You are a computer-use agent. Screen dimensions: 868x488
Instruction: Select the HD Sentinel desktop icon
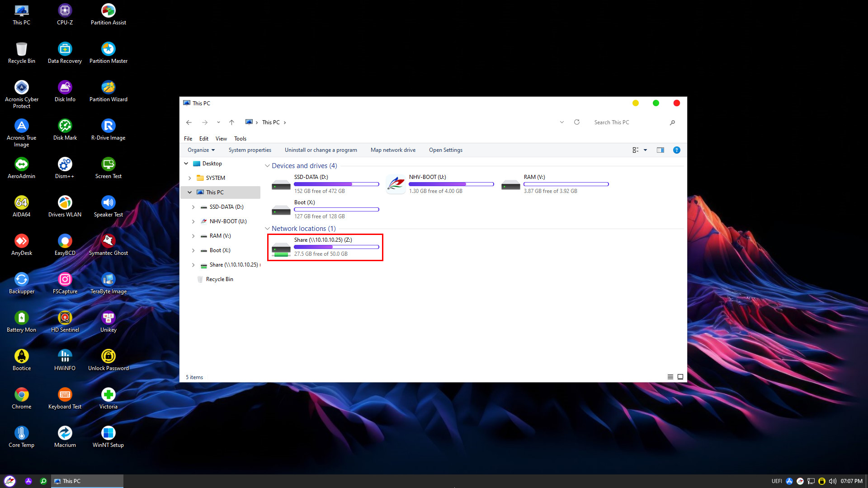pos(65,318)
